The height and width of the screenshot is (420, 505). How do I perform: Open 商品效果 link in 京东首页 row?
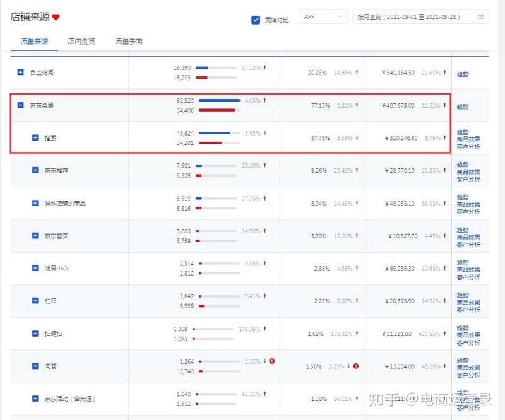468,237
